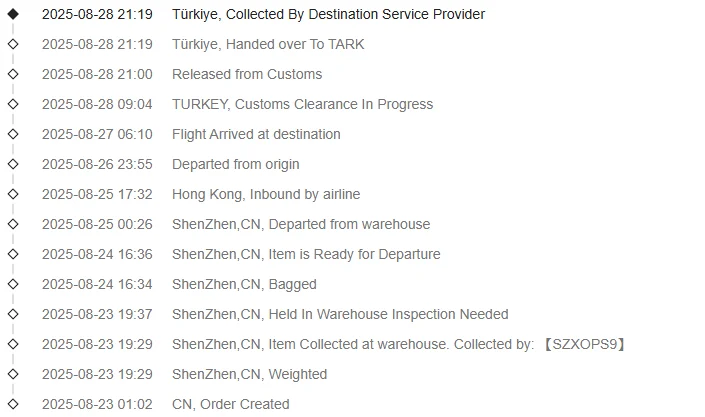Viewport: 705px width, 417px height.
Task: Select the Item is Ready for Departure entry
Action: pyautogui.click(x=306, y=254)
